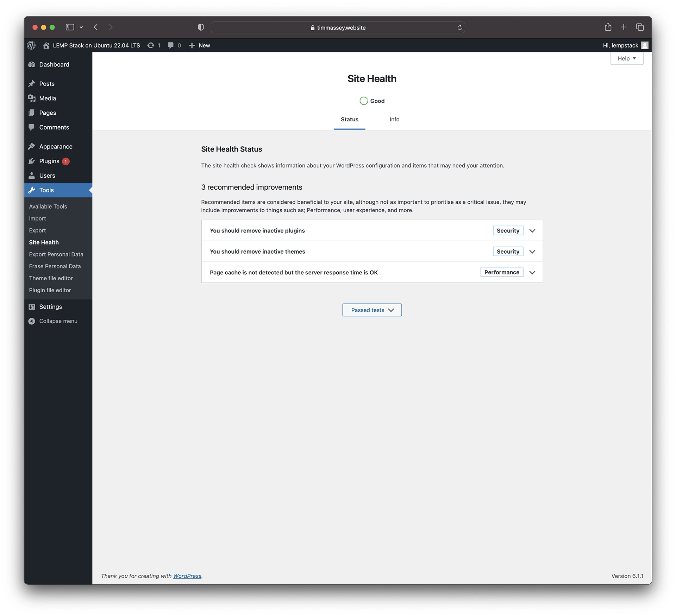Image resolution: width=676 pixels, height=616 pixels.
Task: Open the comments bubble icon in admin bar
Action: [x=171, y=45]
